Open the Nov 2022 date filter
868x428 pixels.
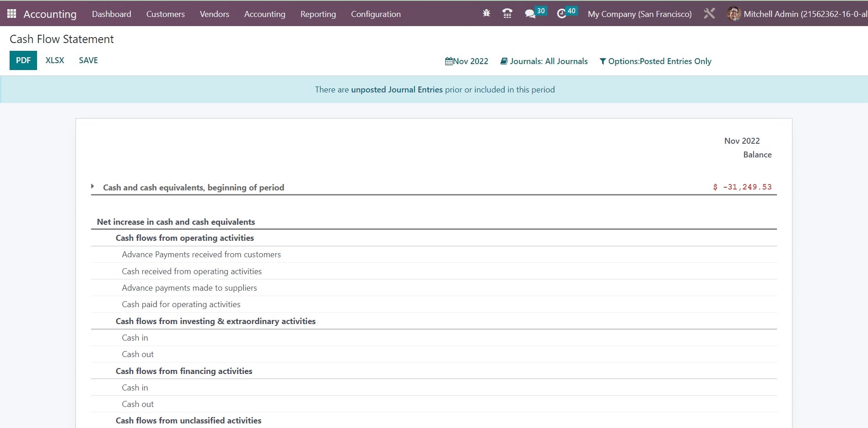pyautogui.click(x=470, y=61)
